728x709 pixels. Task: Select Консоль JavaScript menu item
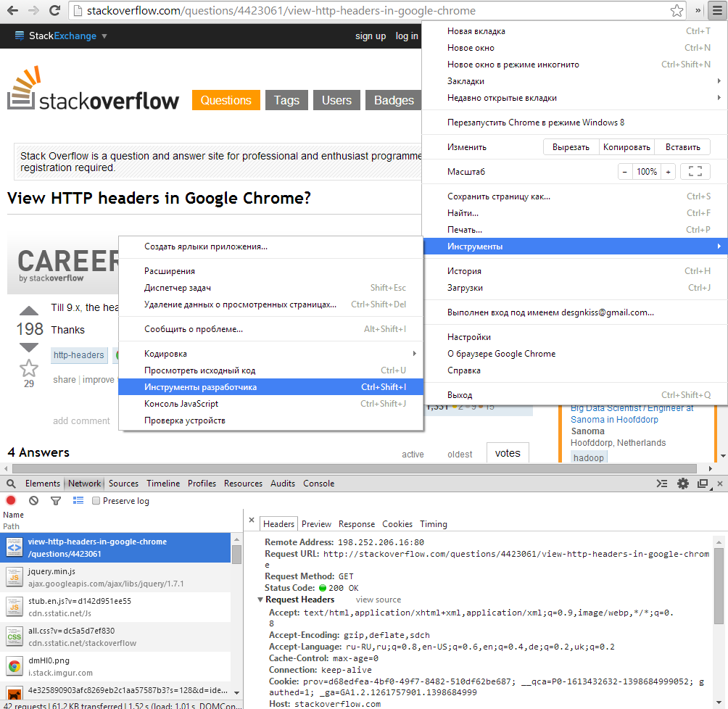pos(270,404)
